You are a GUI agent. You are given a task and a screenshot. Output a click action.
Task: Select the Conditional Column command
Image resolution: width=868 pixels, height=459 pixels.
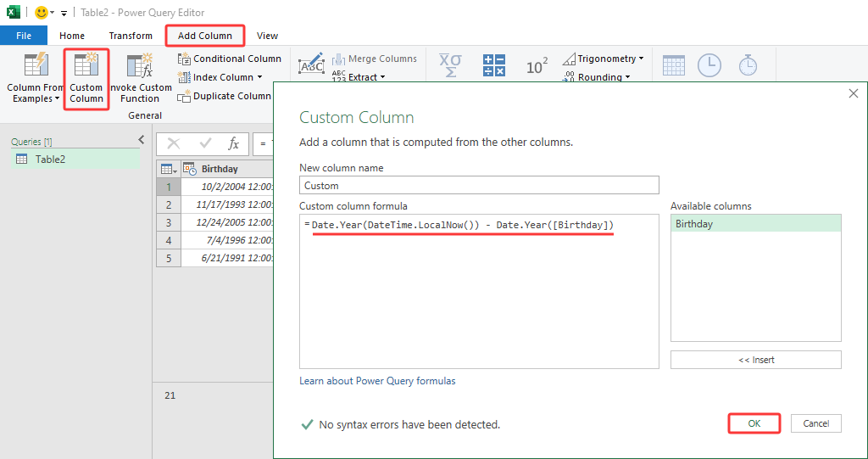(x=229, y=59)
